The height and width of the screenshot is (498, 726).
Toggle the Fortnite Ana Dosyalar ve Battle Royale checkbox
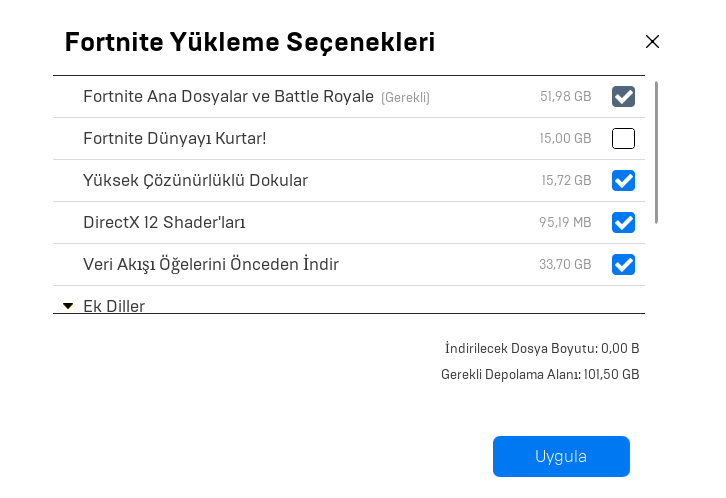[624, 97]
